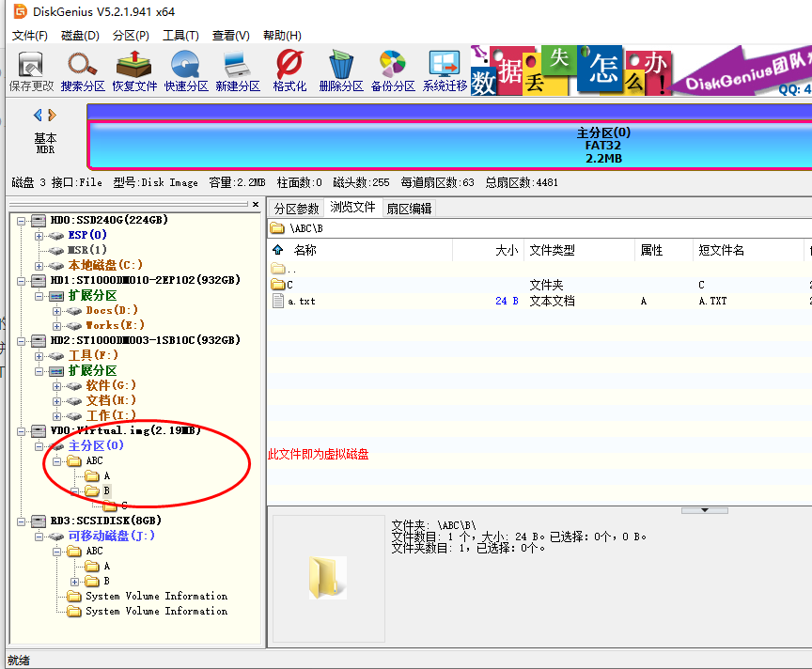Collapse the HD0:SSD240G disk node

coord(22,221)
